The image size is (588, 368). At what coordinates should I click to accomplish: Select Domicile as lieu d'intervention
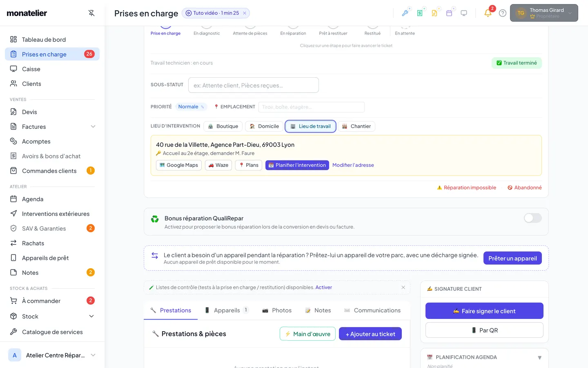coord(264,126)
